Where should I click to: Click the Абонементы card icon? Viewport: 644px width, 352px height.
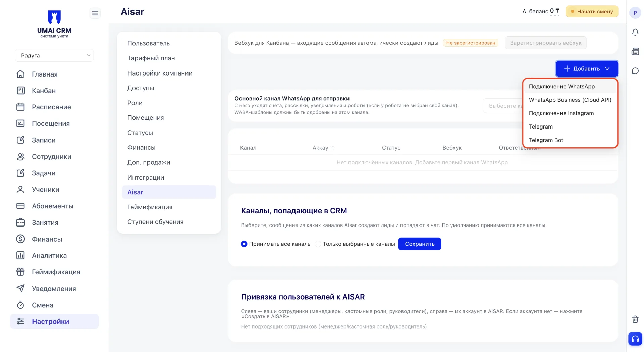pyautogui.click(x=20, y=206)
